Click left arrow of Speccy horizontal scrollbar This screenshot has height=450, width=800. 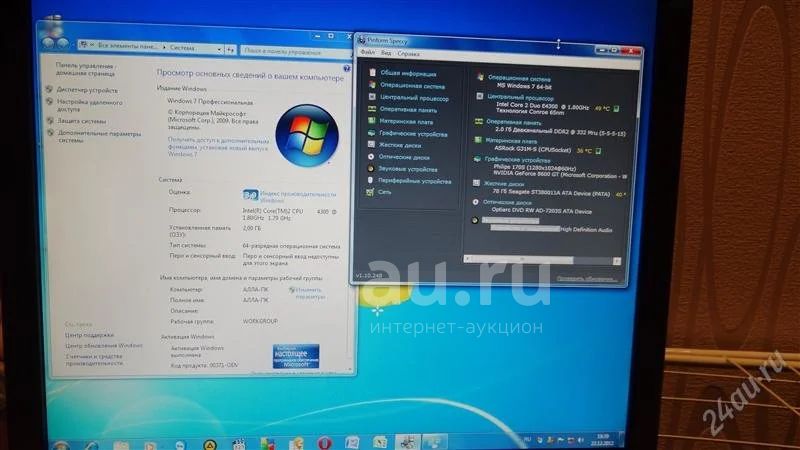click(467, 259)
